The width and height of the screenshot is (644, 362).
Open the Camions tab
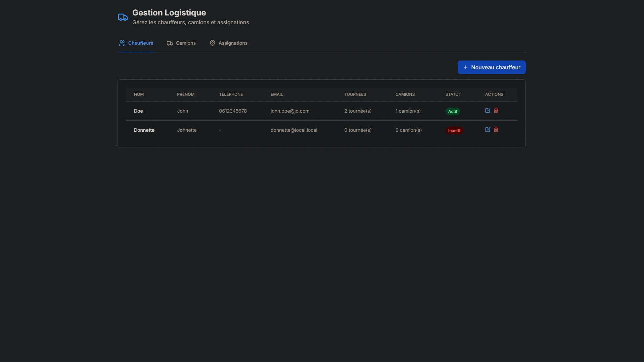pos(181,43)
